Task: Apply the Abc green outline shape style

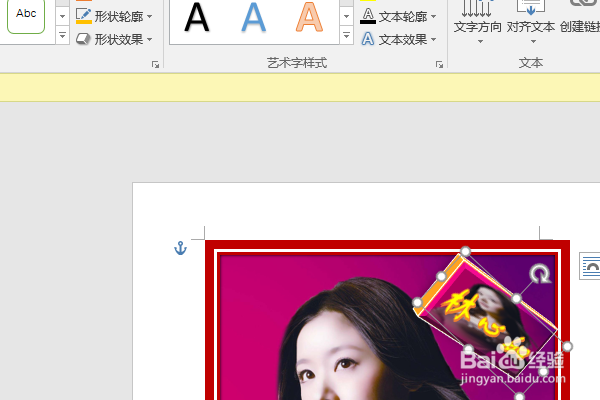Action: (x=26, y=15)
